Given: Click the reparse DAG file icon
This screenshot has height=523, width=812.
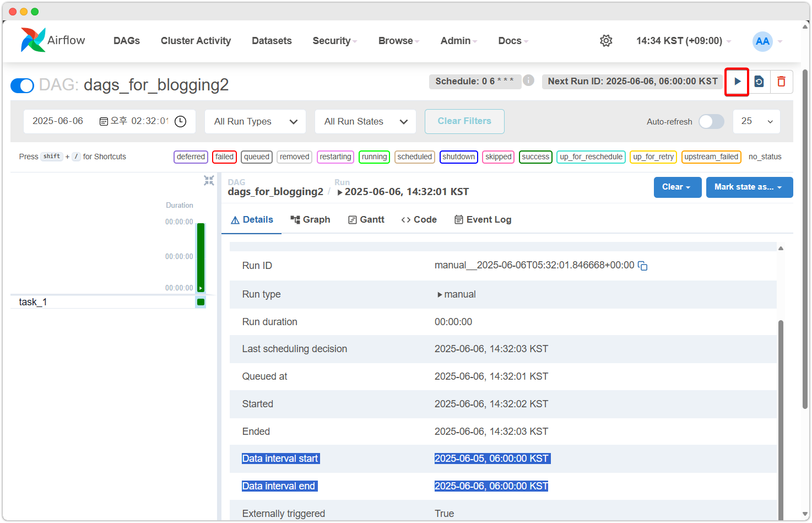Looking at the screenshot, I should [759, 82].
